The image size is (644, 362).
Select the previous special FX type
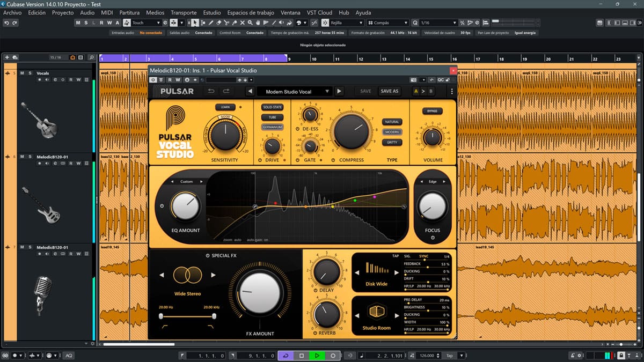point(162,275)
